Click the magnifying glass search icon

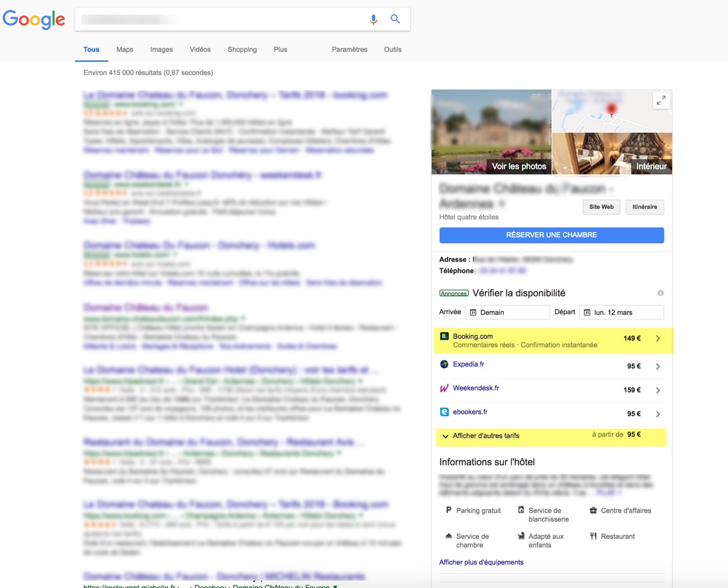(x=395, y=19)
